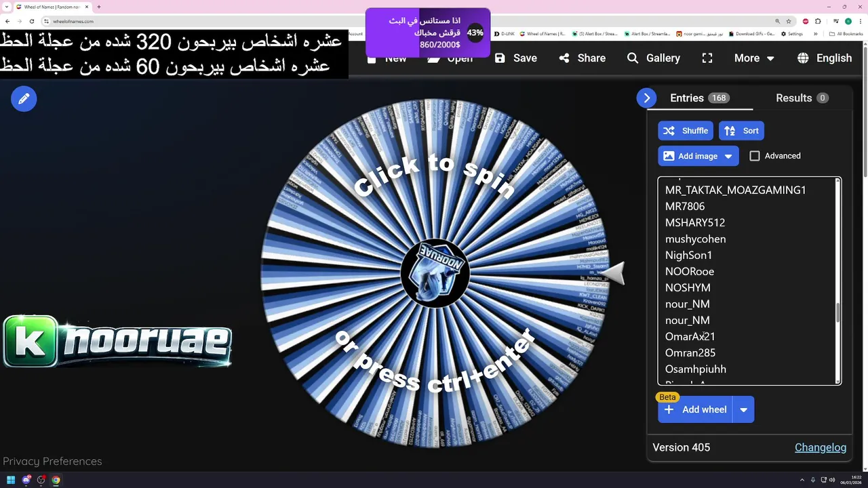This screenshot has width=868, height=488.
Task: Click the Add wheel button
Action: (x=695, y=409)
